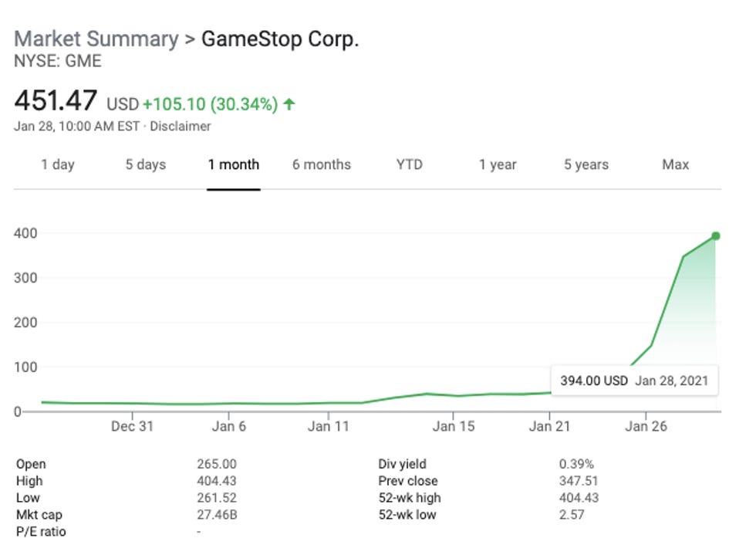Viewport: 756px width, 538px height.
Task: Click the Jan 6 axis label
Action: (228, 427)
